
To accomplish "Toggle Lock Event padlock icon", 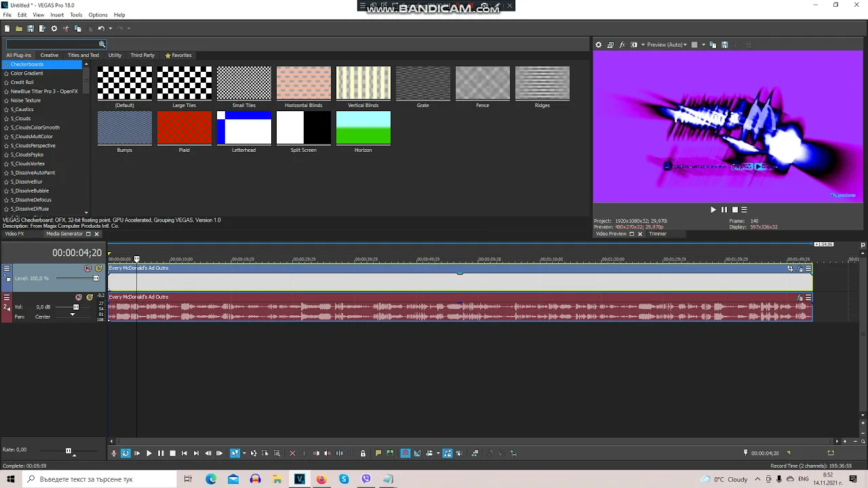I will tap(363, 453).
